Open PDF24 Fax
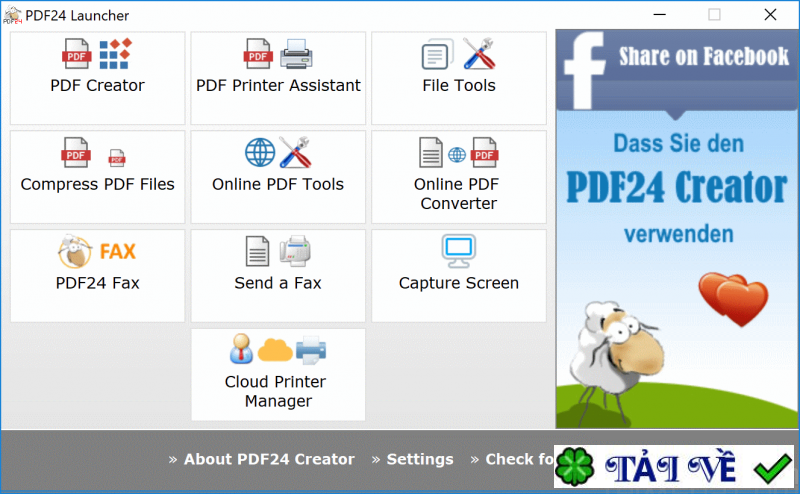This screenshot has height=494, width=800. tap(97, 276)
